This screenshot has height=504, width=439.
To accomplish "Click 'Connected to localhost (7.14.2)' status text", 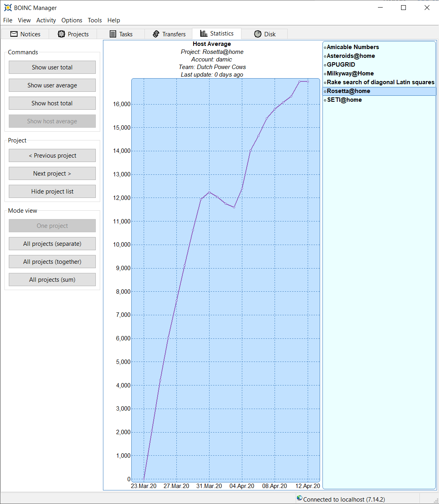I will click(x=344, y=500).
